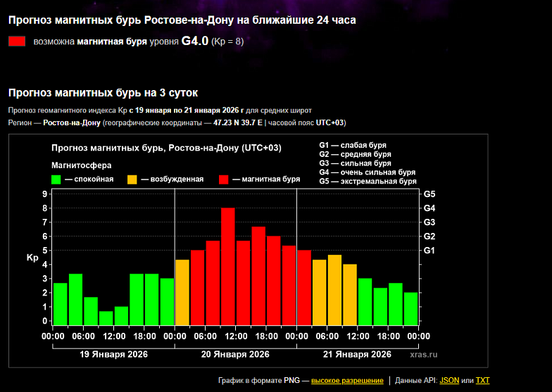Click the G5 — экстремальная буря legend entry
The width and height of the screenshot is (552, 392).
tap(367, 181)
